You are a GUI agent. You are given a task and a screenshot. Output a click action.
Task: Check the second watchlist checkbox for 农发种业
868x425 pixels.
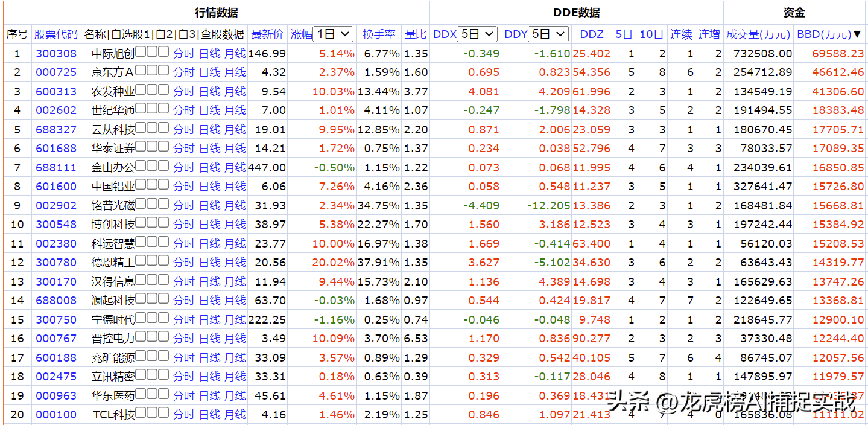point(152,91)
